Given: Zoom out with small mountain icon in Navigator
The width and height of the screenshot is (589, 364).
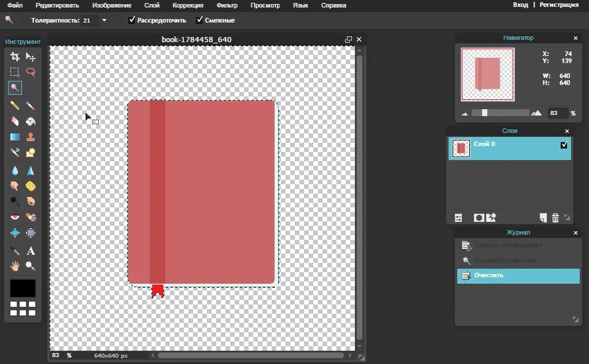Looking at the screenshot, I should coord(465,114).
